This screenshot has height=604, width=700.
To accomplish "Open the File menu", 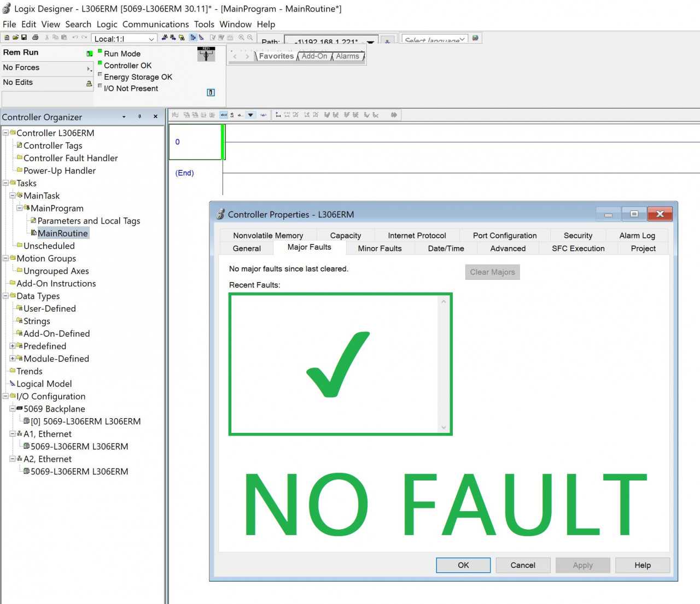I will point(9,24).
